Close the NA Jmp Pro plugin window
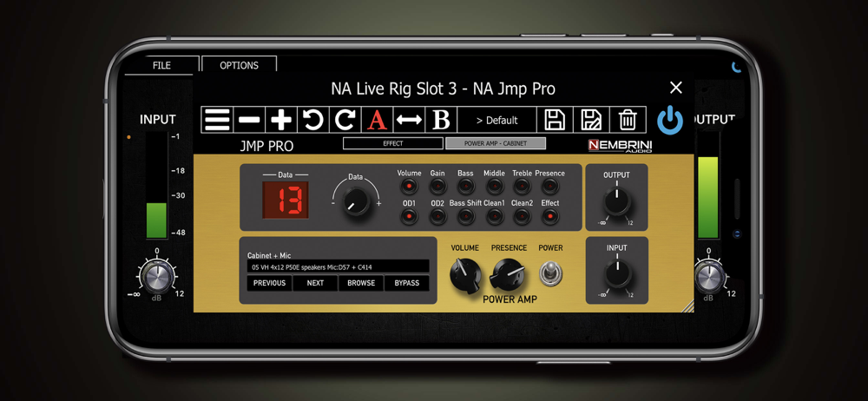The height and width of the screenshot is (401, 868). 676,88
